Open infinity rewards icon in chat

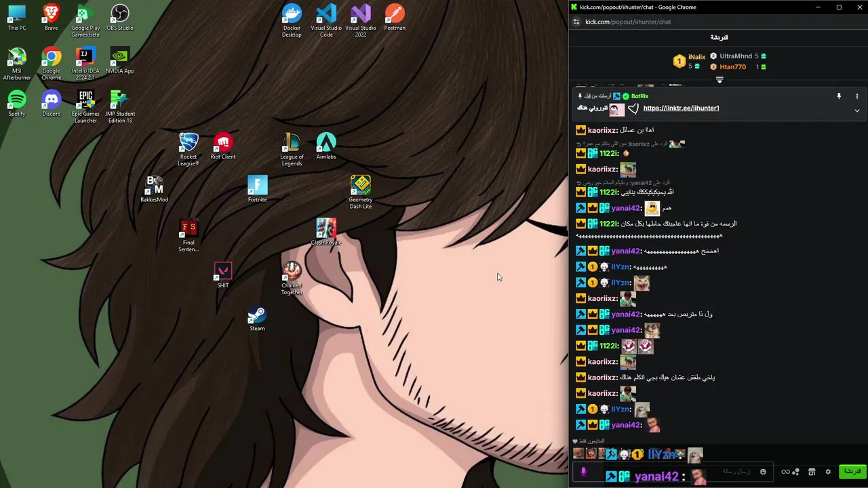pos(785,472)
